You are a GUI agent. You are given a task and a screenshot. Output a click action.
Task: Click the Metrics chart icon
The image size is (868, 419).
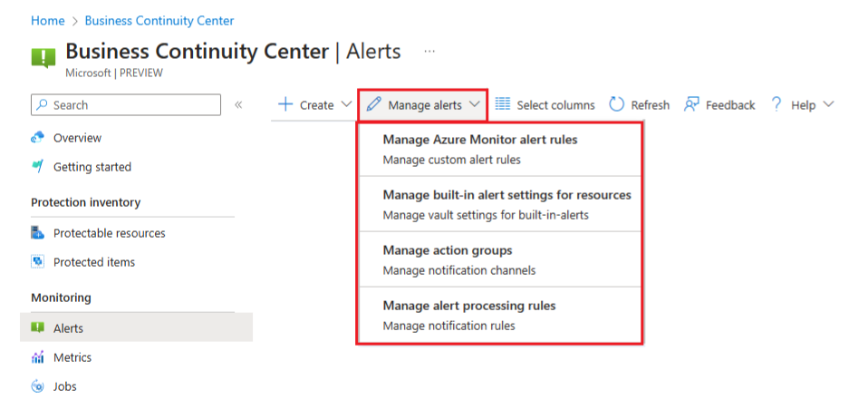coord(38,357)
